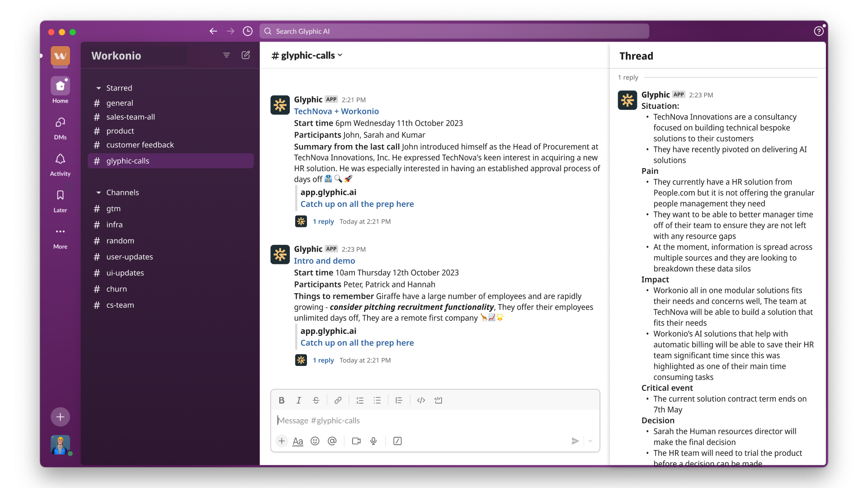This screenshot has height=488, width=868.
Task: Switch to the #customer feedback channel
Action: (x=140, y=145)
